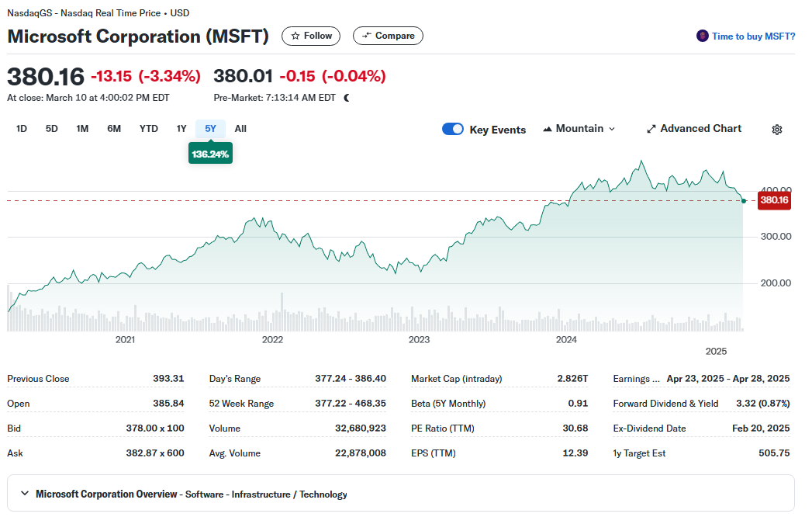Click the EPS (TTM) value 12.39
This screenshot has height=517, width=812.
tap(575, 453)
